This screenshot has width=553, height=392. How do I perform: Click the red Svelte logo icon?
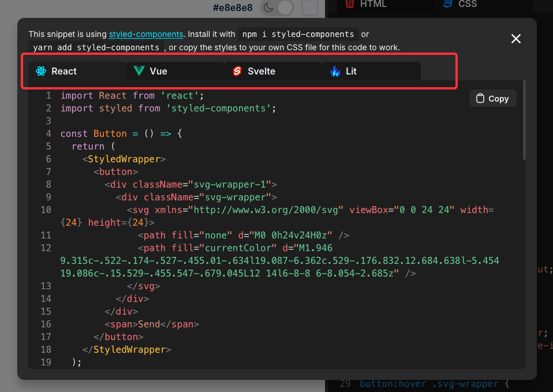[237, 71]
